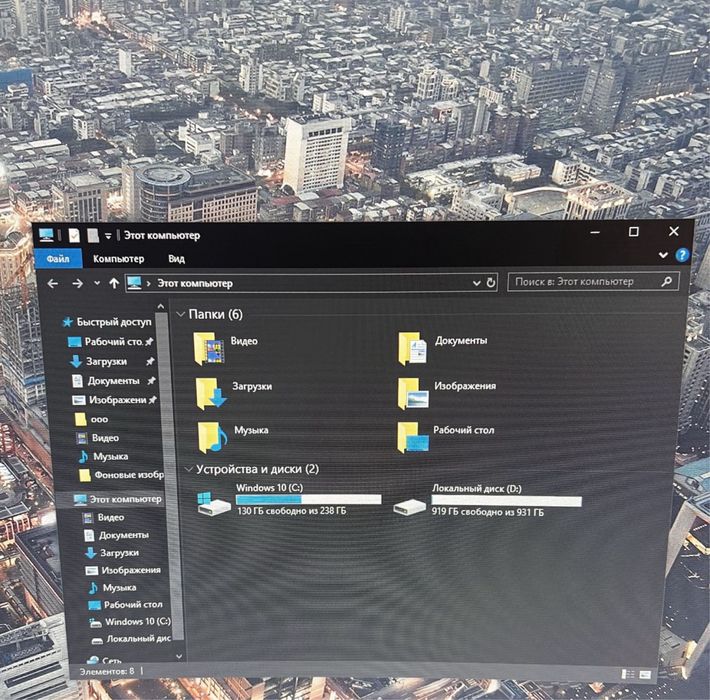710x700 pixels.
Task: Select Локальный диск (D:) drive icon
Action: (x=409, y=506)
